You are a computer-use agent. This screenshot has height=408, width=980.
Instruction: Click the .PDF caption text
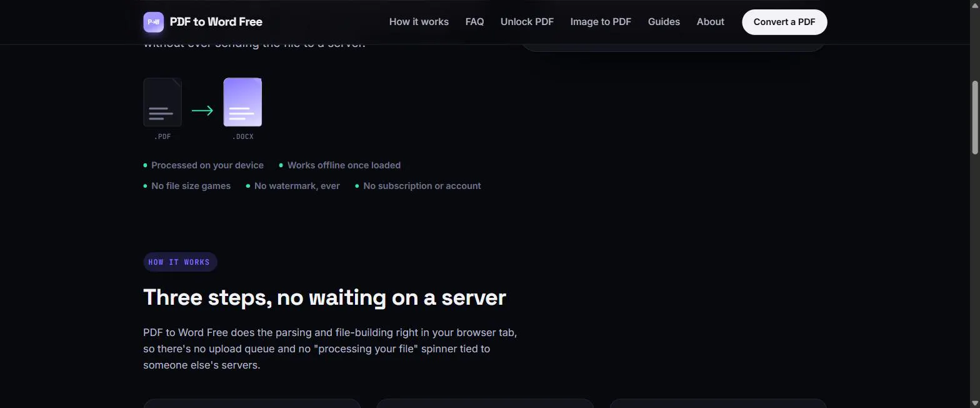[x=162, y=136]
